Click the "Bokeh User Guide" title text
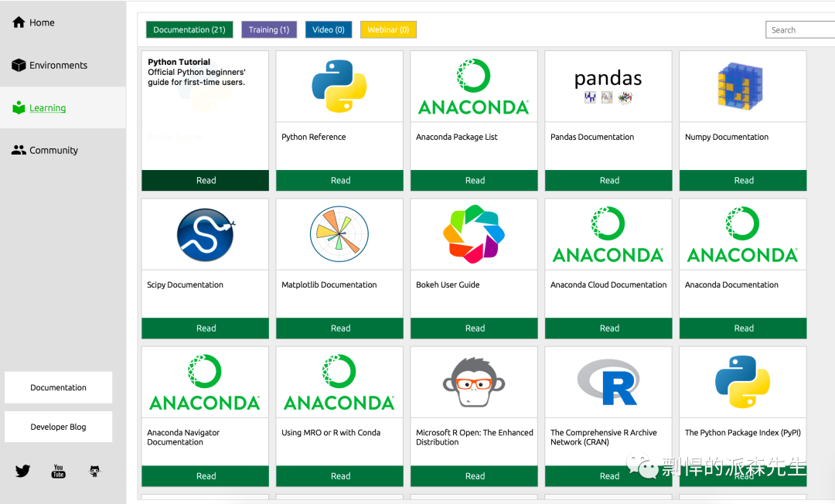 tap(448, 284)
